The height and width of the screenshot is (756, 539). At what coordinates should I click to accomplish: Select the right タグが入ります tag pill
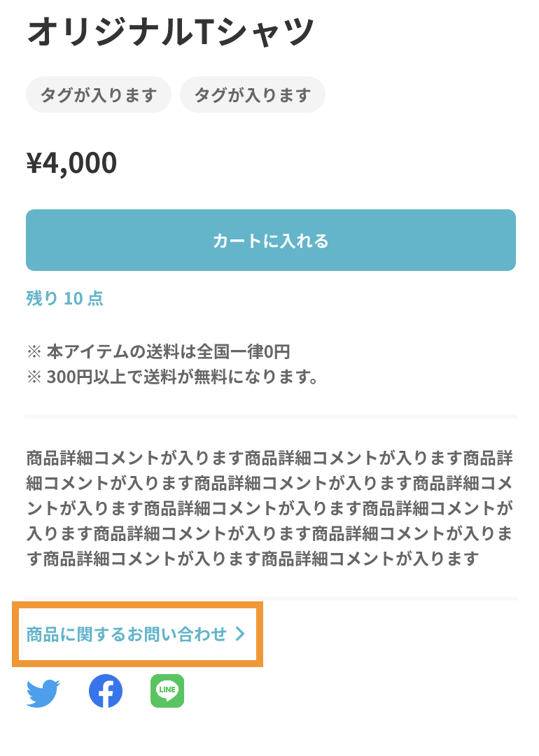point(253,95)
